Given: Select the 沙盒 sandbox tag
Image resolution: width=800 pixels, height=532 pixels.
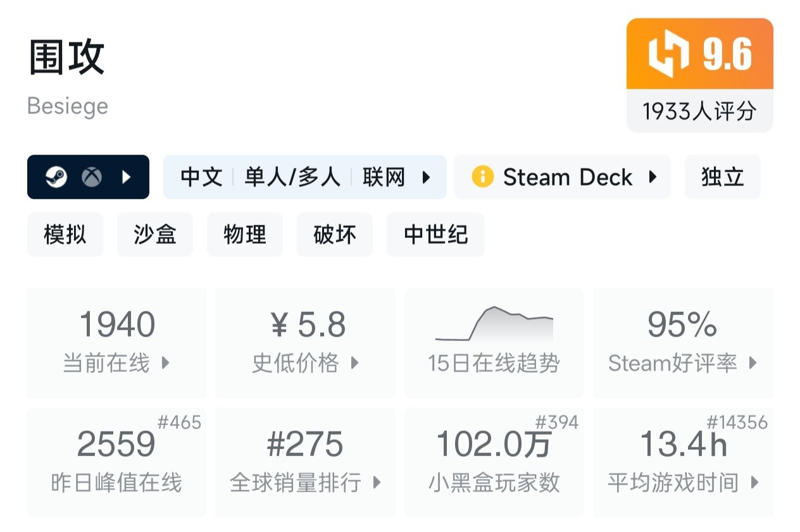Looking at the screenshot, I should pos(155,235).
